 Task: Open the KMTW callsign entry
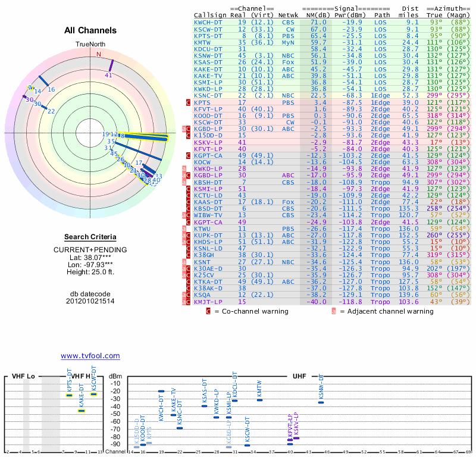point(202,42)
